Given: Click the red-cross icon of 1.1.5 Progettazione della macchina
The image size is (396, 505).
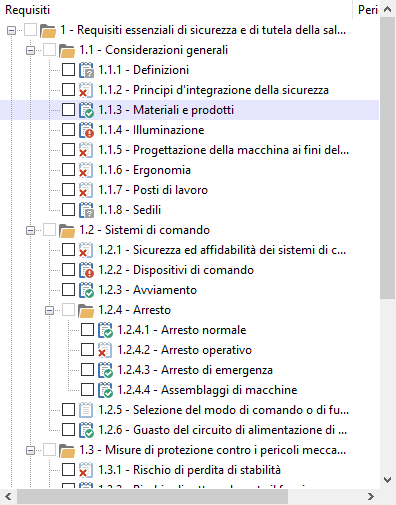Looking at the screenshot, I should tap(86, 150).
